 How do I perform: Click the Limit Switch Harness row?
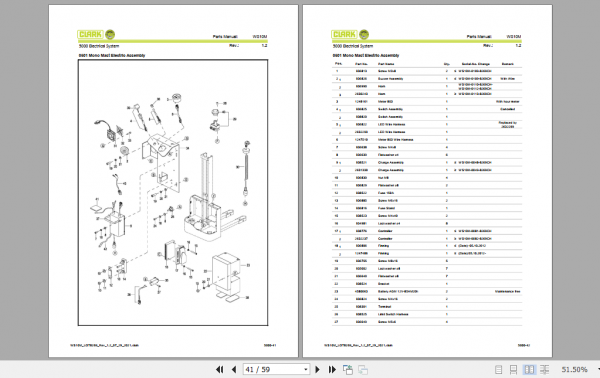[427, 314]
